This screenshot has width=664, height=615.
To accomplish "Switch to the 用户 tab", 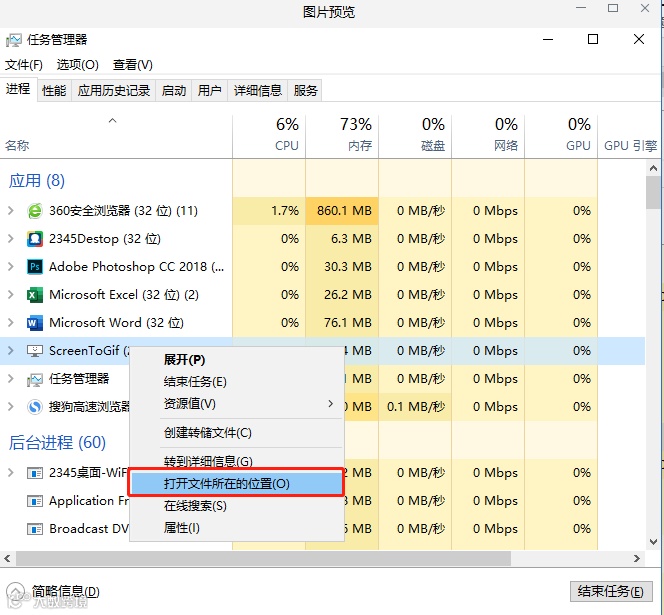I will [x=210, y=91].
